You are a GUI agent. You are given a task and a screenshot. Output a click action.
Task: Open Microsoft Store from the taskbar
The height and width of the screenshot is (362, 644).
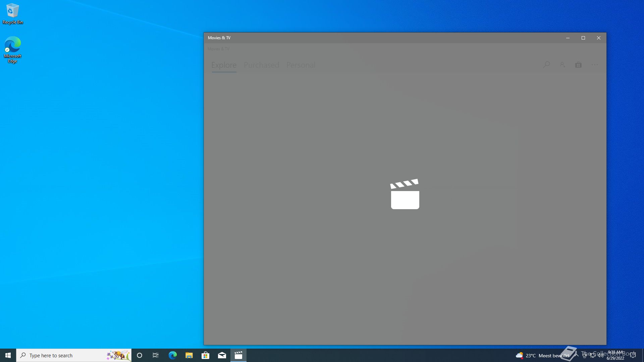(206, 355)
